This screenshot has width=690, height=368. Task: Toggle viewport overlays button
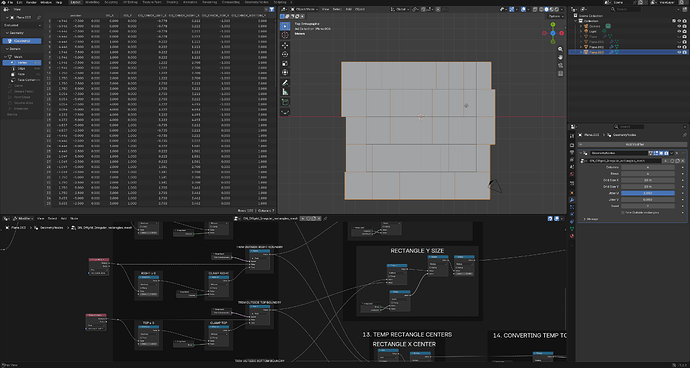pyautogui.click(x=523, y=9)
